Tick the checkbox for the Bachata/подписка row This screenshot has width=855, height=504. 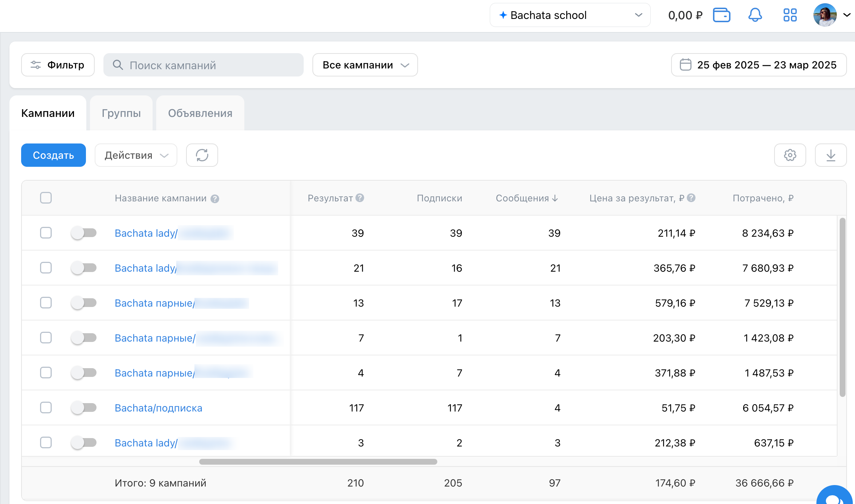(x=46, y=407)
